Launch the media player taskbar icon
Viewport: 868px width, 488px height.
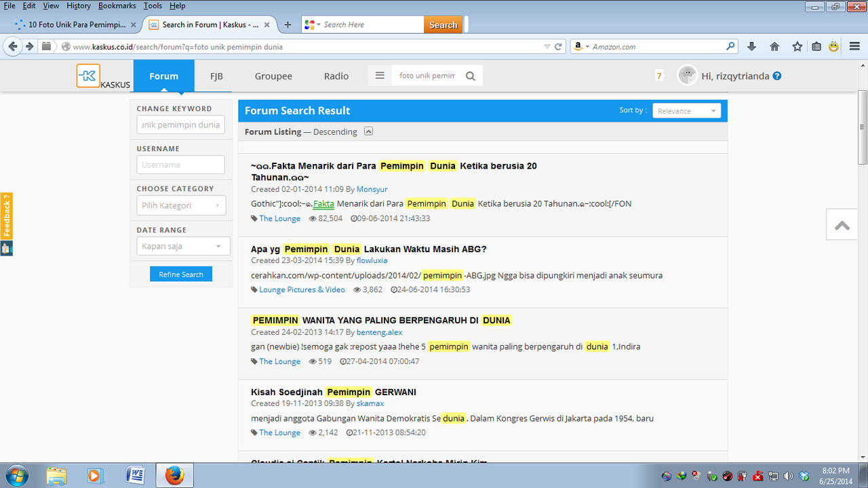(94, 476)
